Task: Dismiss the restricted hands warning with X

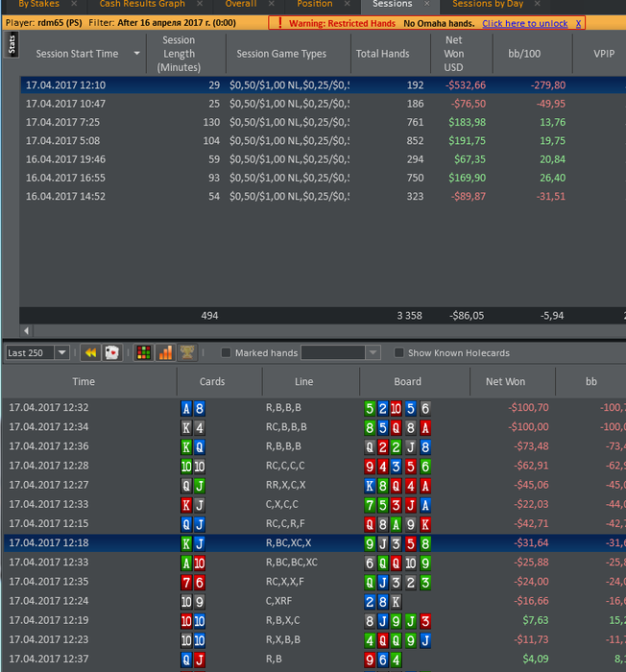Action: [578, 24]
